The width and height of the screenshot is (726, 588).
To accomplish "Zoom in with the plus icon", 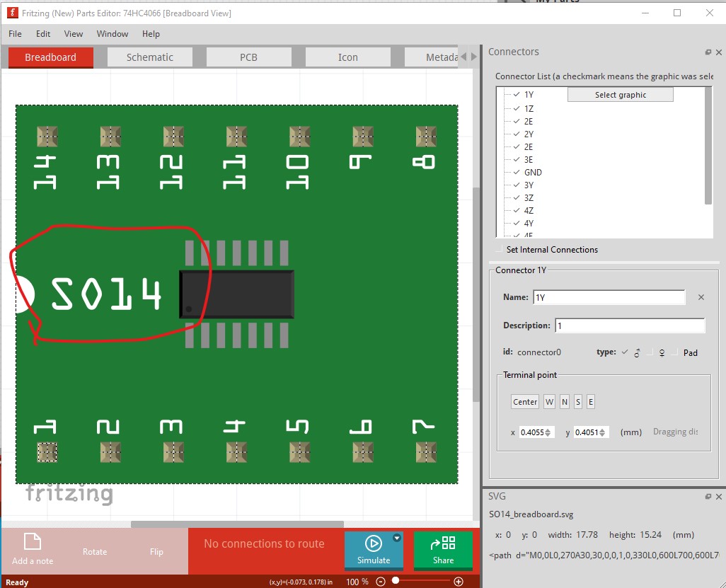I will click(459, 582).
